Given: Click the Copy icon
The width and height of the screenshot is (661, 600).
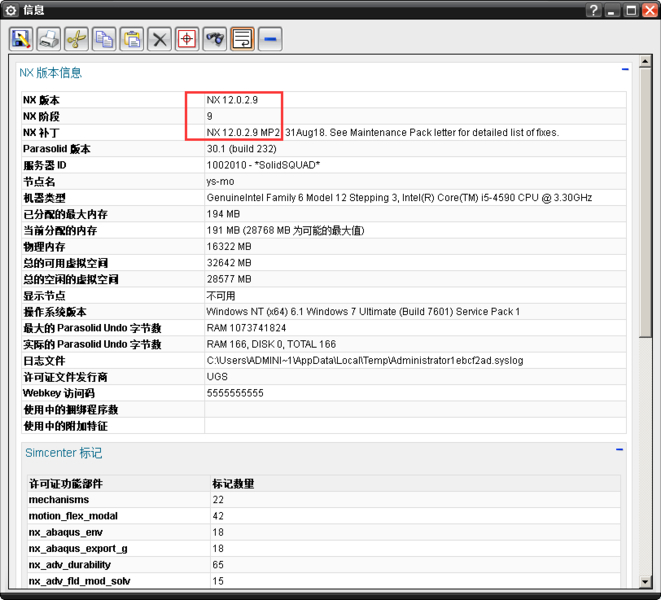Looking at the screenshot, I should click(x=104, y=40).
